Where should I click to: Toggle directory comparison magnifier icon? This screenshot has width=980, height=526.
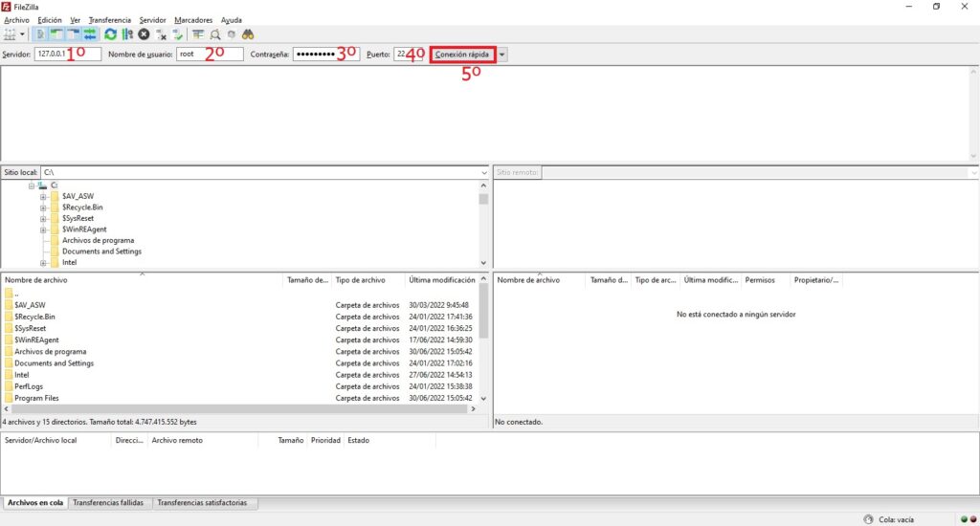point(215,34)
